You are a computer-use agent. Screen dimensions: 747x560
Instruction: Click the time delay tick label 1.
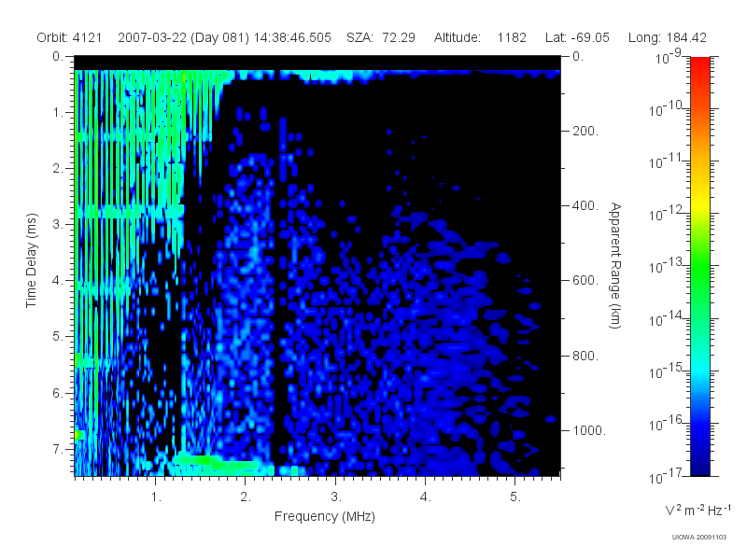tap(58, 113)
